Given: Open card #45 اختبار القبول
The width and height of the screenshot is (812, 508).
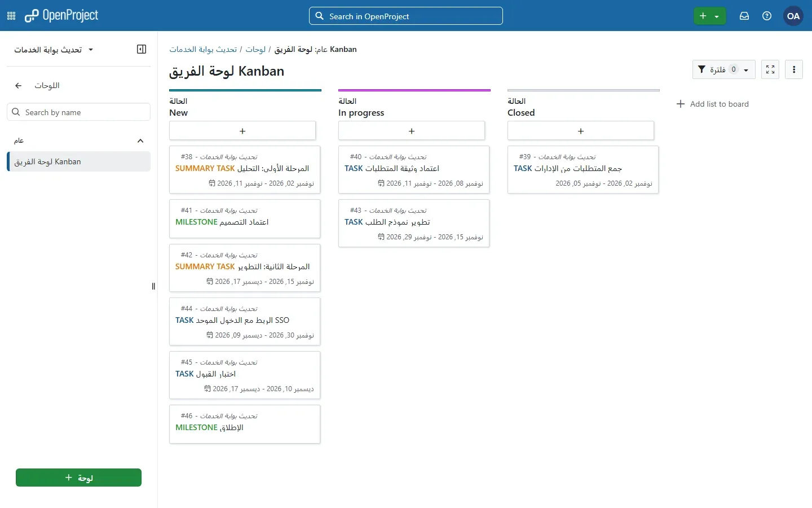Looking at the screenshot, I should [245, 375].
